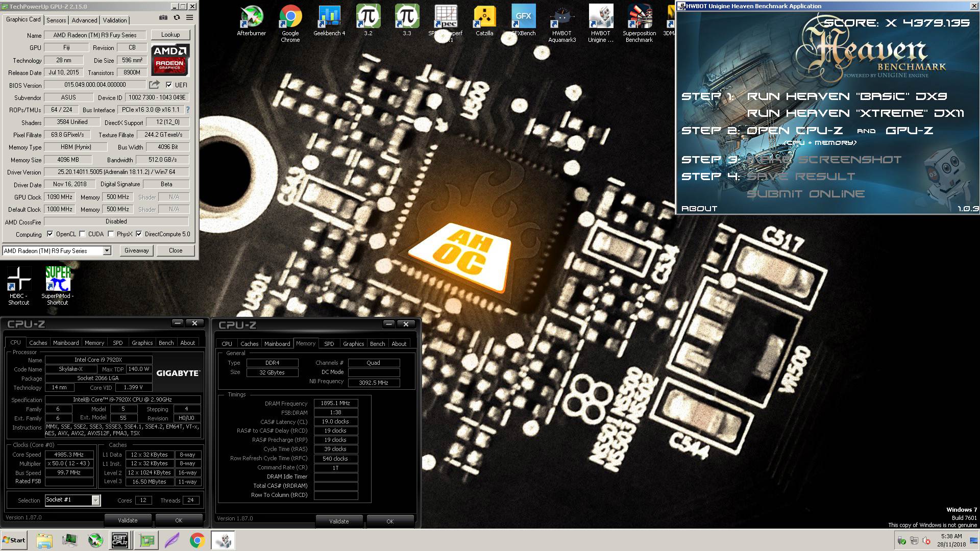980x551 pixels.
Task: Click Open CPU-Z in Heaven Benchmark window
Action: [x=795, y=131]
